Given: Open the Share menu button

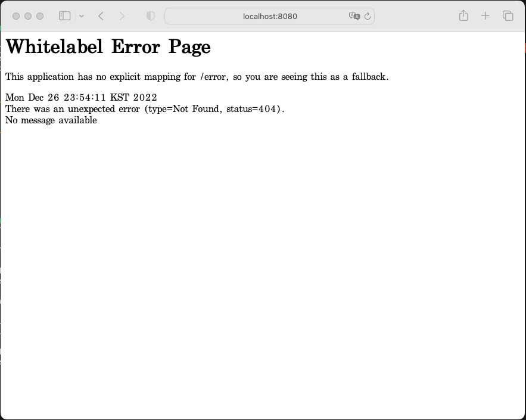Looking at the screenshot, I should tap(463, 15).
